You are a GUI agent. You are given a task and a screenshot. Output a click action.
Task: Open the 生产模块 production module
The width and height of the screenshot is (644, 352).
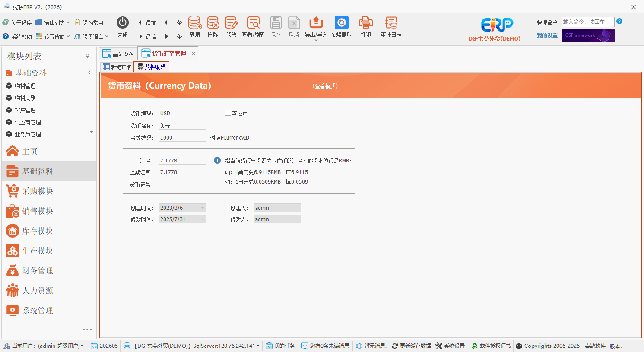pyautogui.click(x=49, y=251)
